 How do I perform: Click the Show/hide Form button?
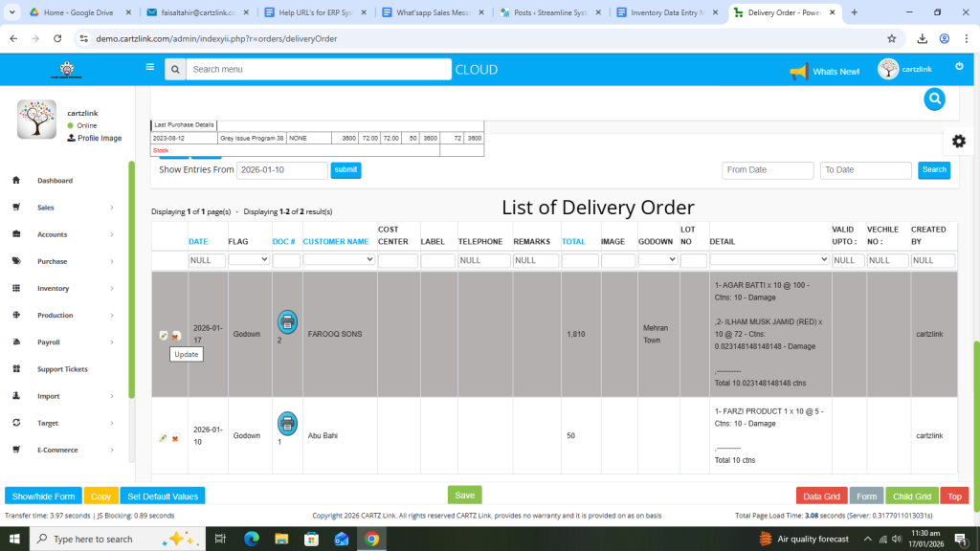point(43,496)
